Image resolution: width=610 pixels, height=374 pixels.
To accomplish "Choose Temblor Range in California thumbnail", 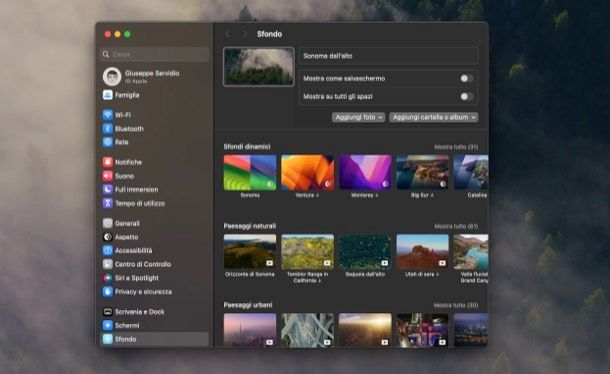I will coord(307,252).
